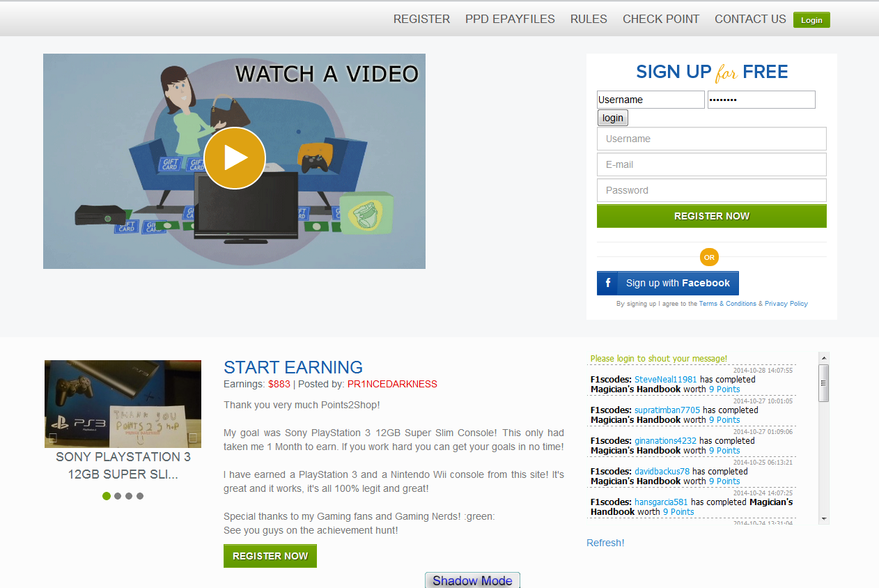879x588 pixels.
Task: Open supratimban7705 user profile
Action: click(667, 410)
